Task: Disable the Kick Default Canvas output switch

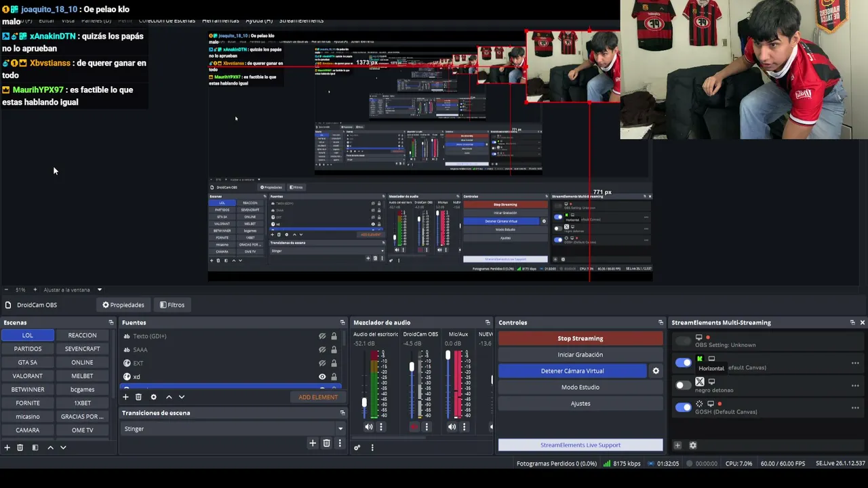Action: tap(683, 363)
